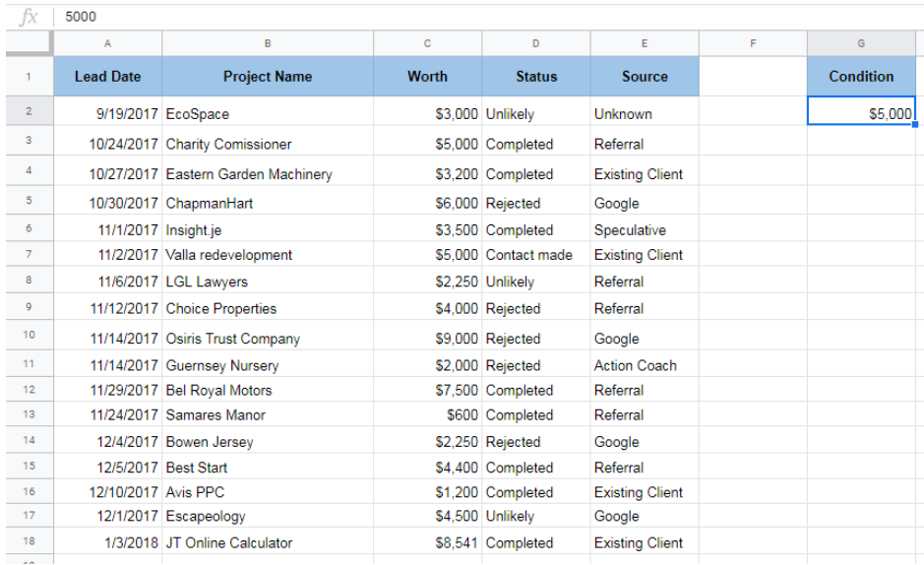Select the Condition header cell
The width and height of the screenshot is (924, 565).
coord(861,77)
